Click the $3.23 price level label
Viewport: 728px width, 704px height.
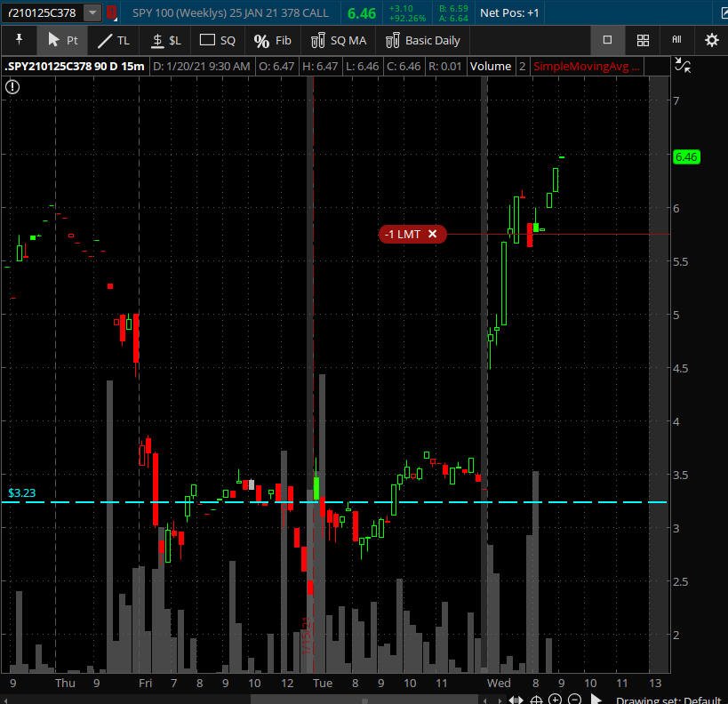(22, 492)
